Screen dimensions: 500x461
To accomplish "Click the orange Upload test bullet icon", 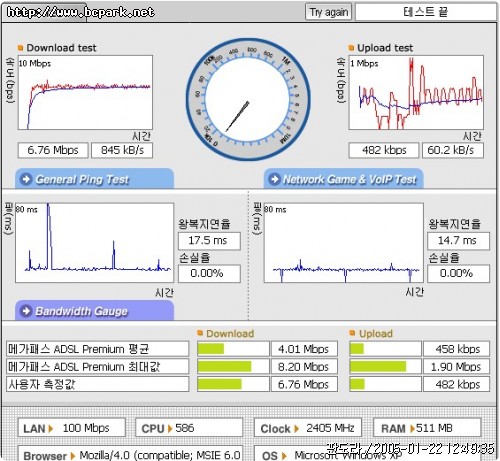I will (x=351, y=48).
